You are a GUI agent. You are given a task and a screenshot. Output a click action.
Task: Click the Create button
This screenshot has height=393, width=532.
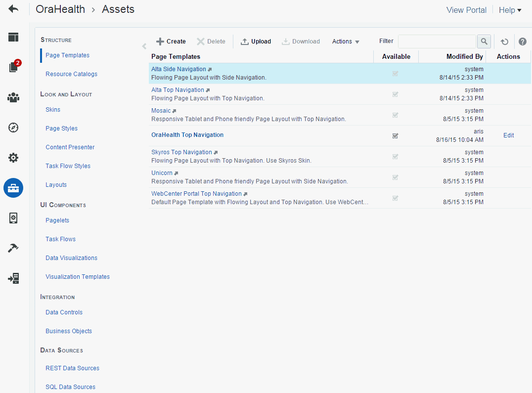pos(171,42)
